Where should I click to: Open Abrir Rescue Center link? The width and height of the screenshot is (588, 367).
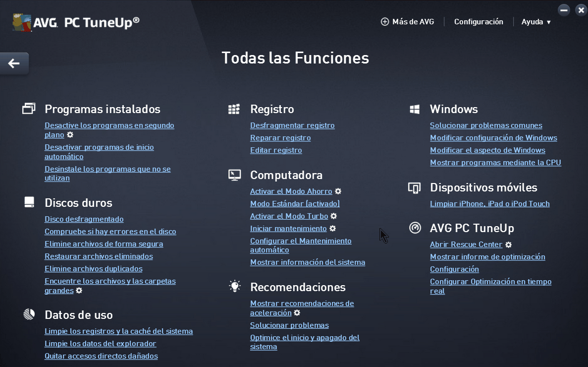pos(466,245)
